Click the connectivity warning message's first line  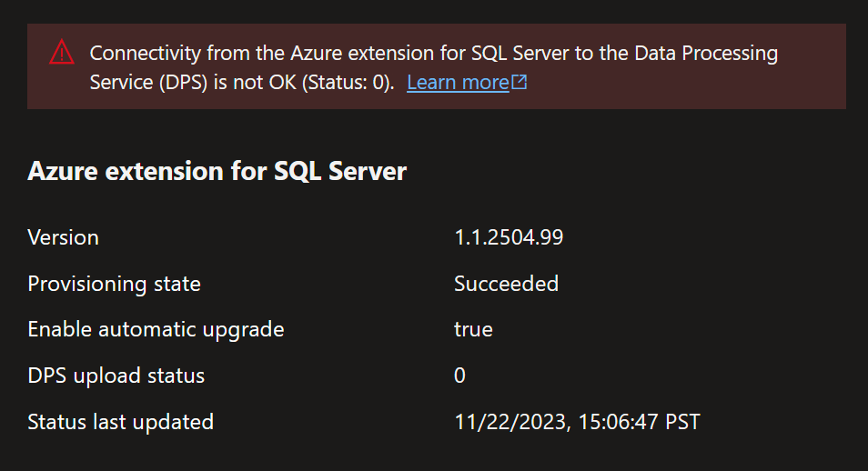pos(433,54)
